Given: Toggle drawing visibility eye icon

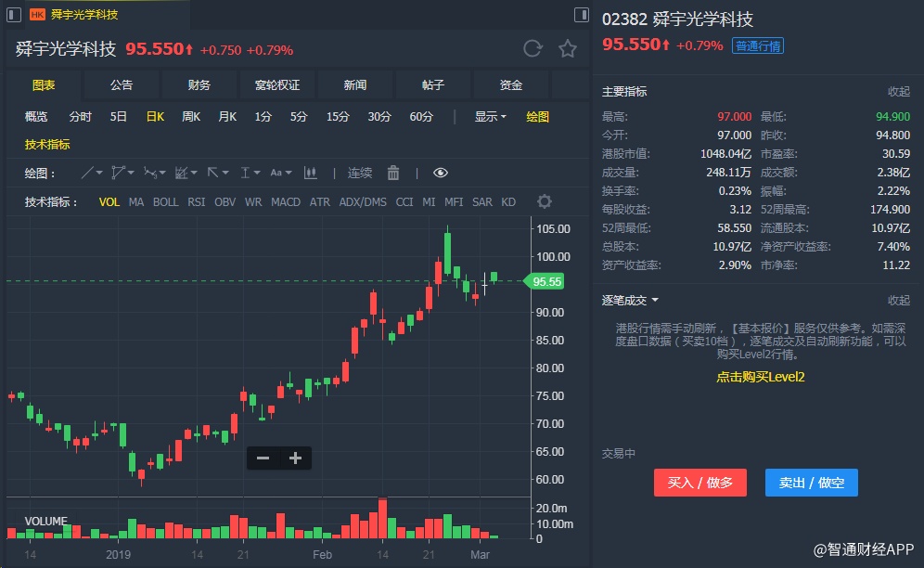Looking at the screenshot, I should coord(441,173).
